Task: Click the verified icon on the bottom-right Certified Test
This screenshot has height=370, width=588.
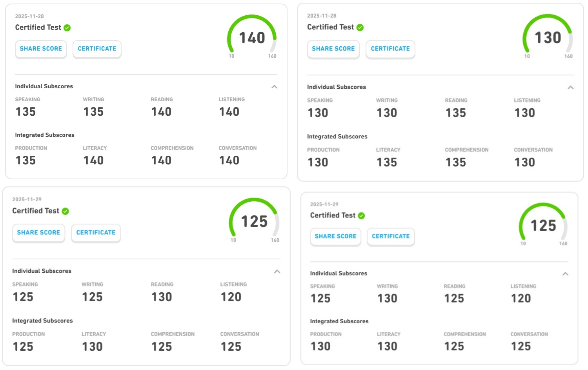Action: pos(362,215)
